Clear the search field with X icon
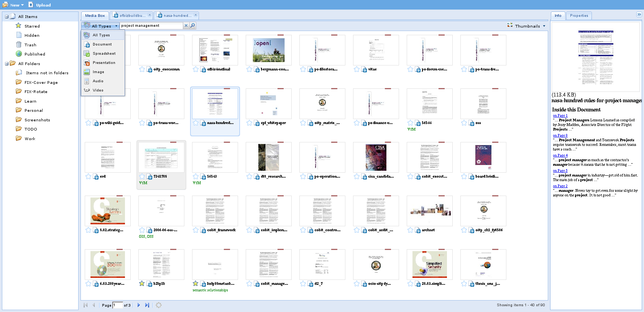The width and height of the screenshot is (644, 312). pos(186,26)
